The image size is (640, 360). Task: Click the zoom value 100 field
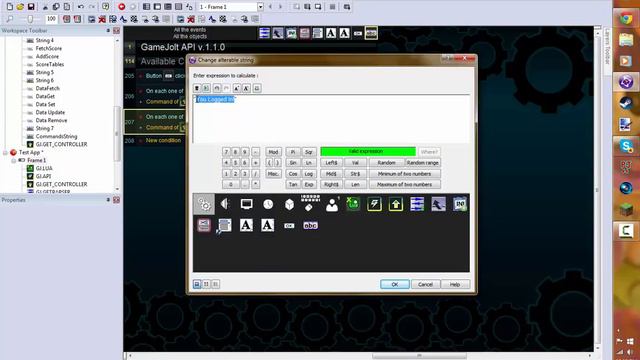[x=51, y=19]
